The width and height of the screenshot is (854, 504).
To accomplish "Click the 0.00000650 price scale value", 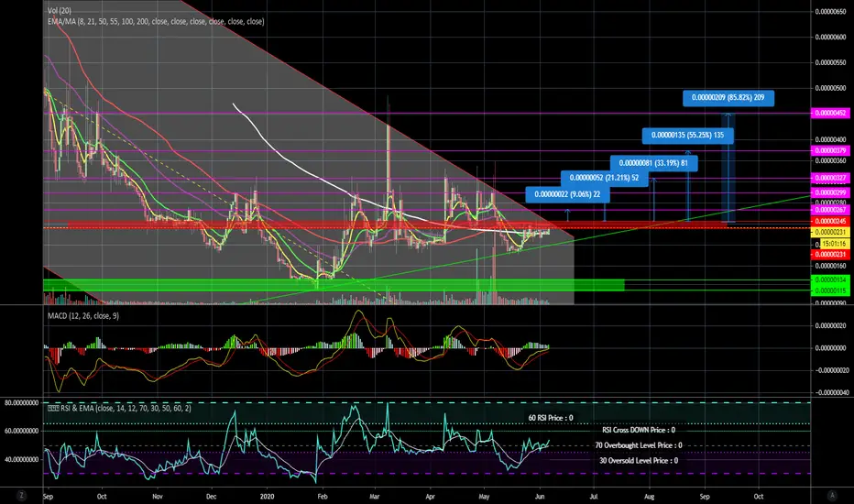I will (x=830, y=11).
